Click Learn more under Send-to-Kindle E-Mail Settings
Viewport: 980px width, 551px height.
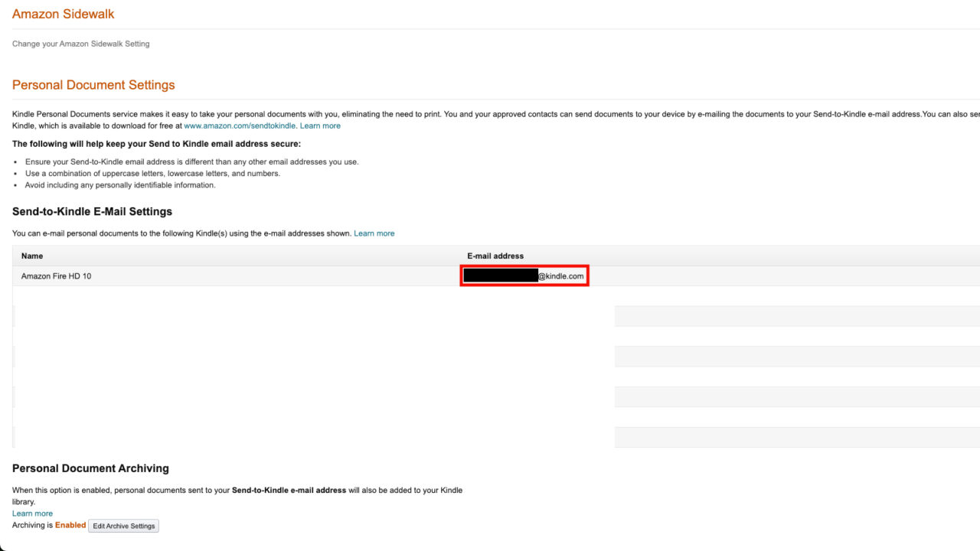click(374, 233)
